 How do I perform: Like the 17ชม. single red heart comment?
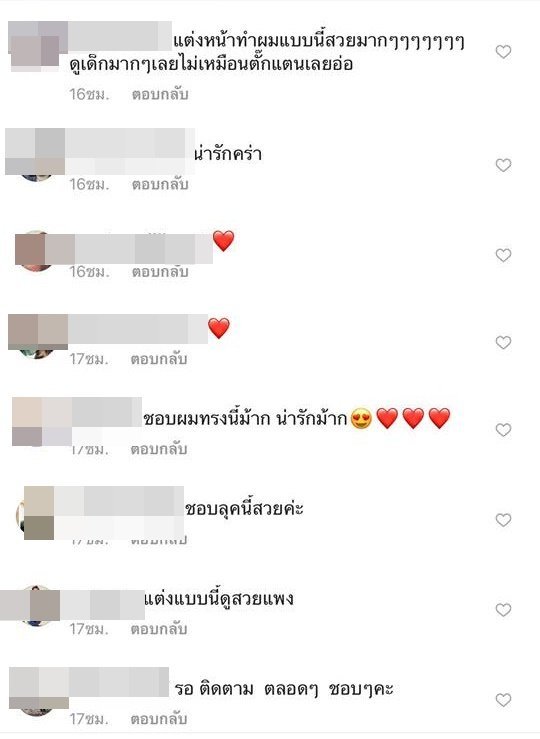[x=503, y=342]
